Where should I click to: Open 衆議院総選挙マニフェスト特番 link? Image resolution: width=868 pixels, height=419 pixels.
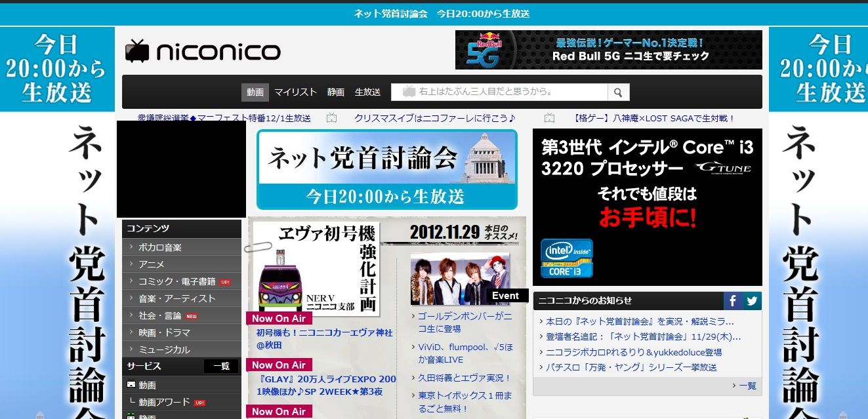(224, 118)
